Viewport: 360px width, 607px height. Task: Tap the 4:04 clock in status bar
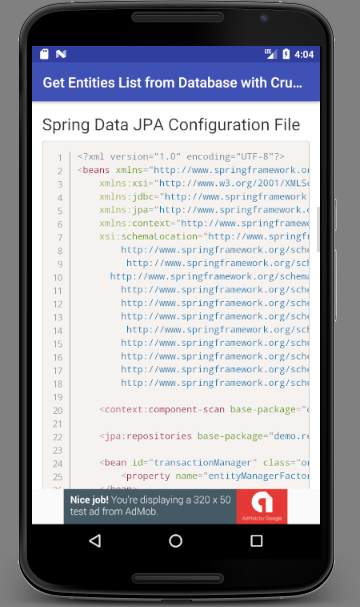(304, 54)
